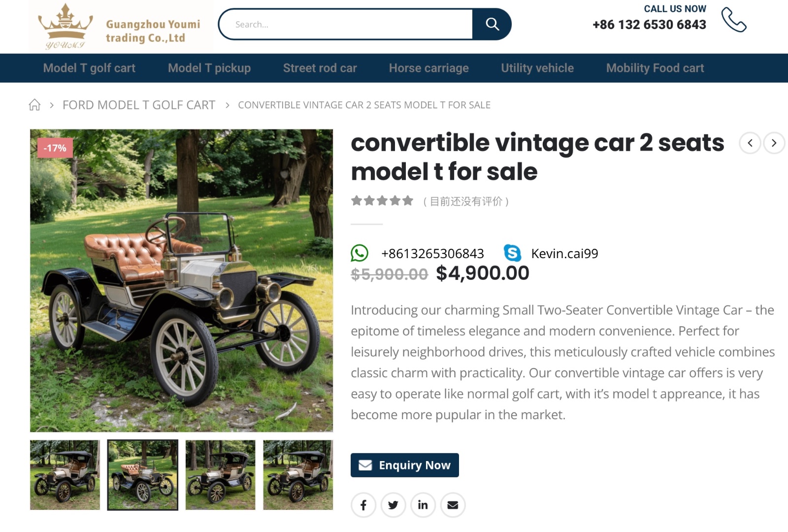Image resolution: width=788 pixels, height=532 pixels.
Task: Click the five-star rating
Action: (382, 200)
